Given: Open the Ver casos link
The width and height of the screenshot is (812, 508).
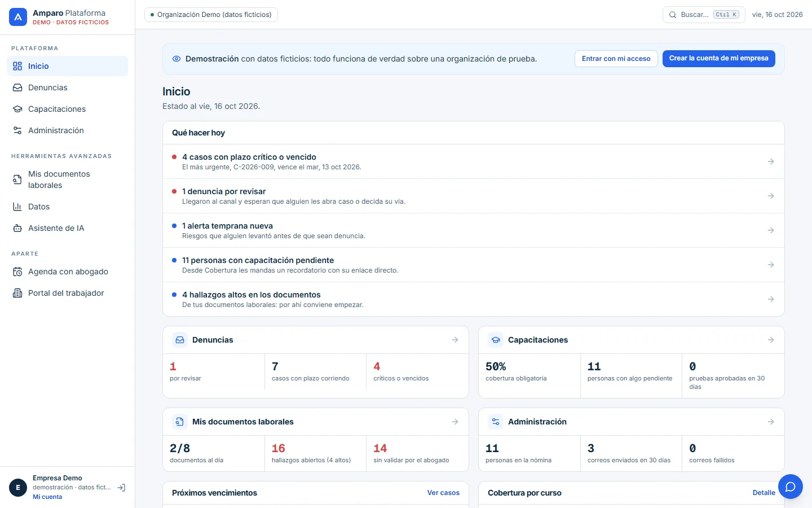Looking at the screenshot, I should [x=443, y=493].
